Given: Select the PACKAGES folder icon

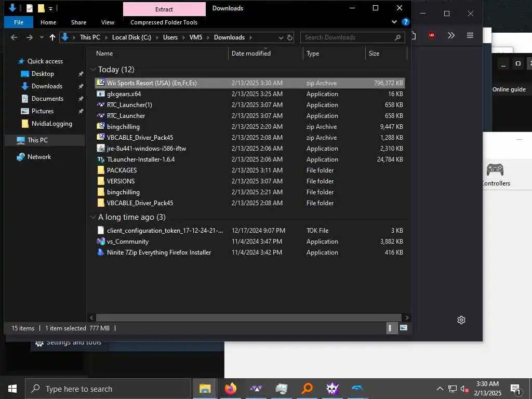Looking at the screenshot, I should pos(101,170).
